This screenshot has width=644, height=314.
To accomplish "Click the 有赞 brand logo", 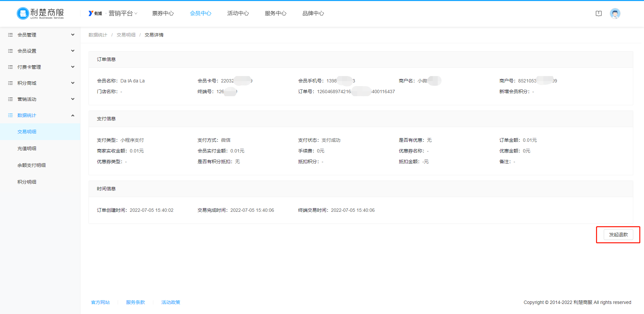I will click(95, 13).
